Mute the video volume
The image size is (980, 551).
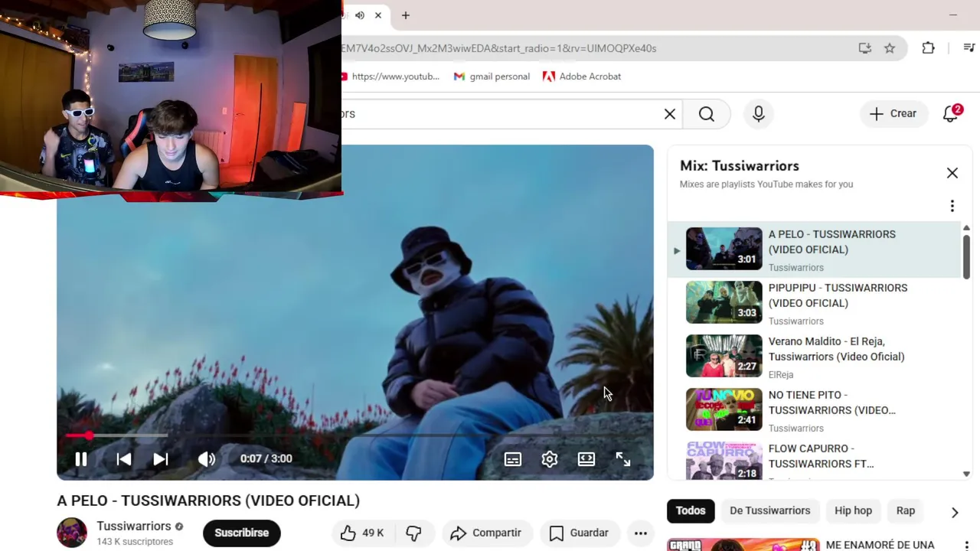point(207,458)
